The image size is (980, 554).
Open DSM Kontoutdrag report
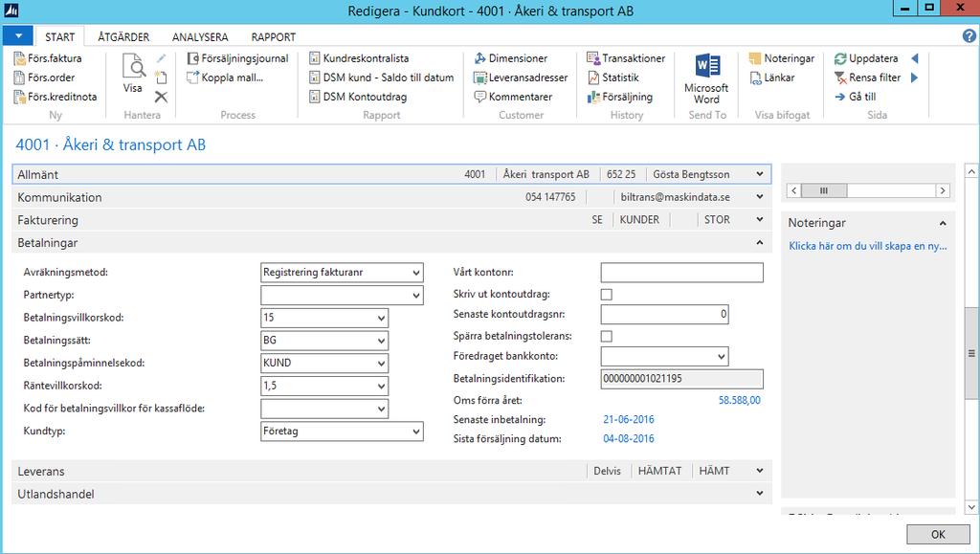click(x=358, y=97)
